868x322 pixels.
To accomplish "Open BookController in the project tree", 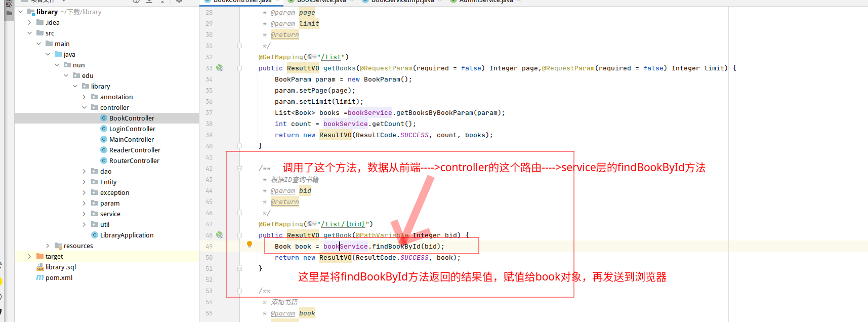I will point(127,118).
